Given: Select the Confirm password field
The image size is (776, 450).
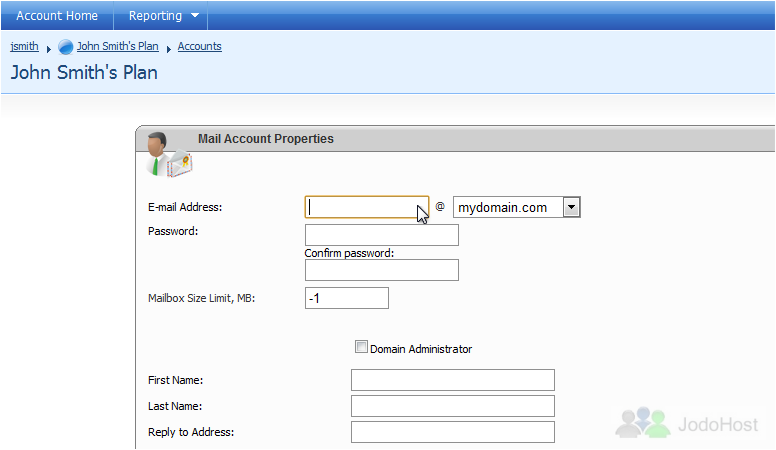Looking at the screenshot, I should coord(382,270).
